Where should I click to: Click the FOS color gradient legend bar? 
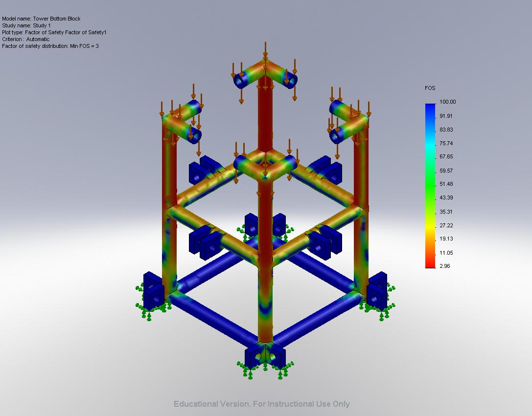(430, 186)
